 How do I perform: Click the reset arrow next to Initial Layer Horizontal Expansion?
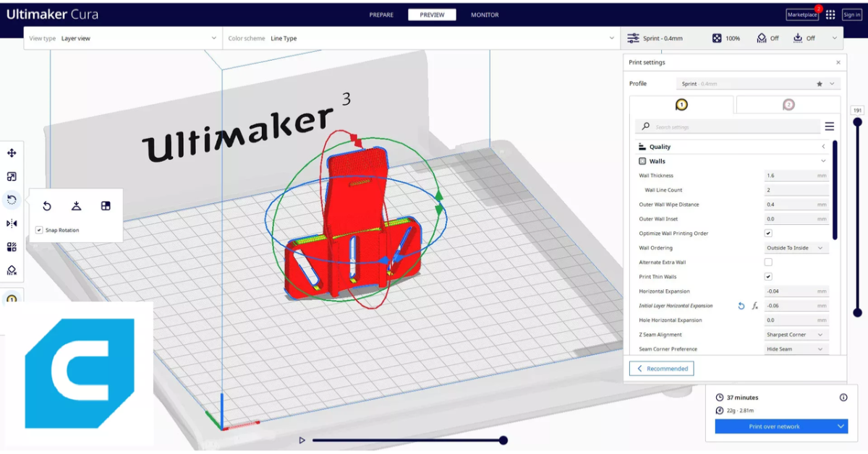click(x=741, y=306)
